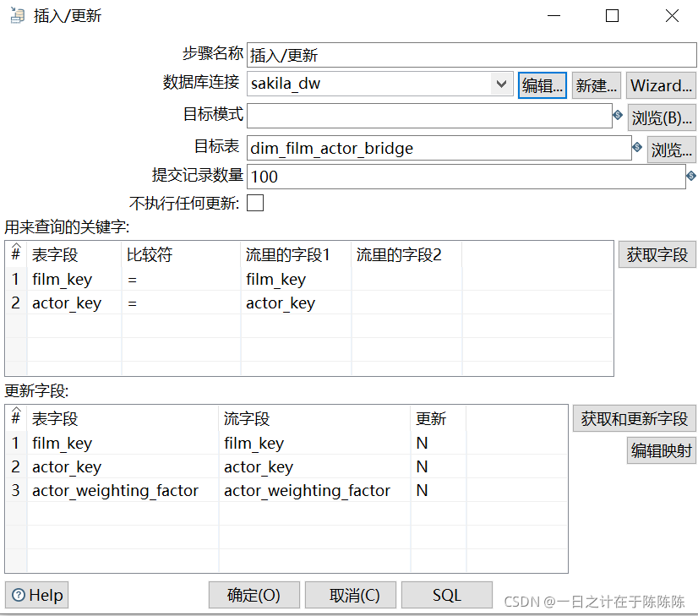This screenshot has width=698, height=616.
Task: Click 浏览... for target table
Action: [671, 150]
